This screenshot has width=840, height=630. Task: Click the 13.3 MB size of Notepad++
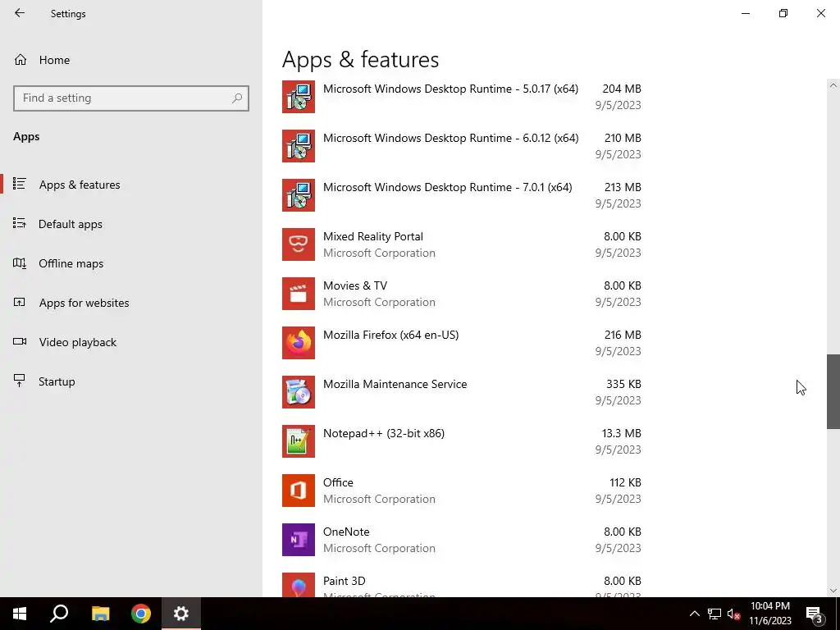coord(622,433)
